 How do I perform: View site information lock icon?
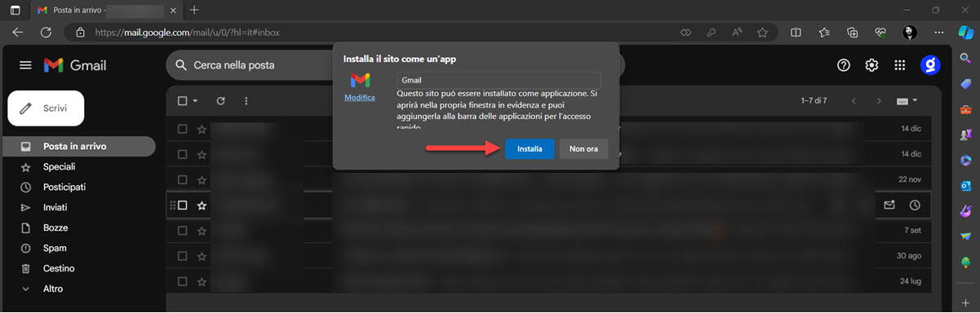(x=80, y=33)
